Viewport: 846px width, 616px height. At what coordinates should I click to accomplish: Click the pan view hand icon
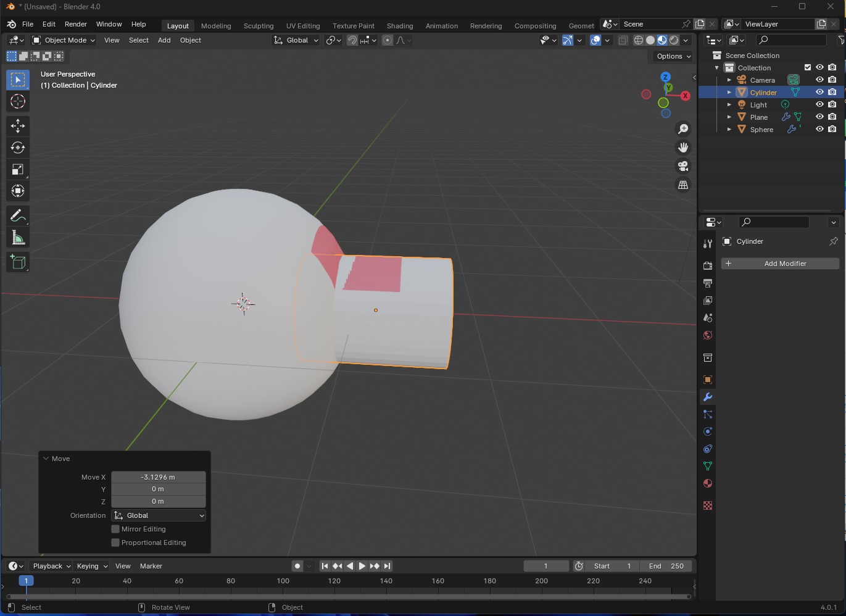tap(683, 148)
